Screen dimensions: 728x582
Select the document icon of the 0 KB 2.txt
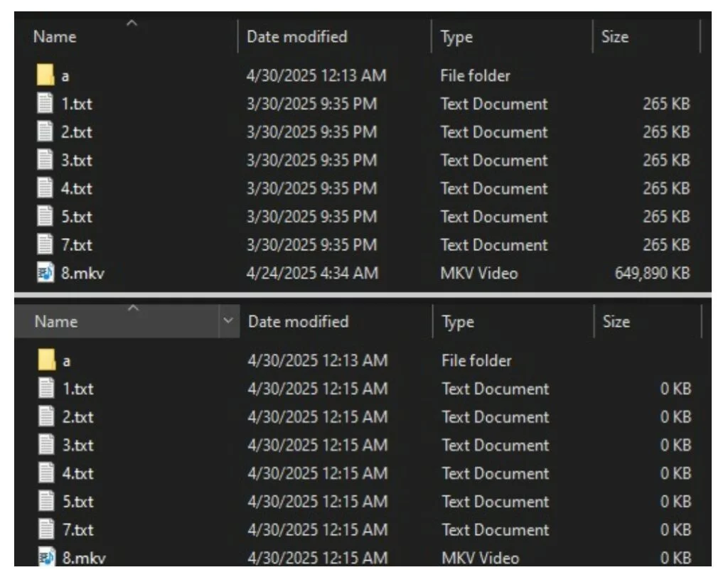click(x=47, y=417)
